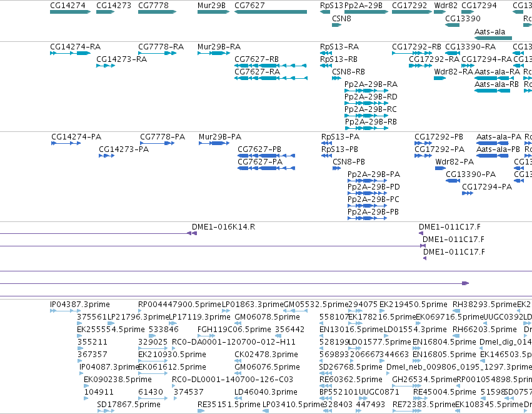Image resolution: width=532 pixels, height=414 pixels.
Task: Select the CG7627-PB protein feature
Action: pos(266,156)
